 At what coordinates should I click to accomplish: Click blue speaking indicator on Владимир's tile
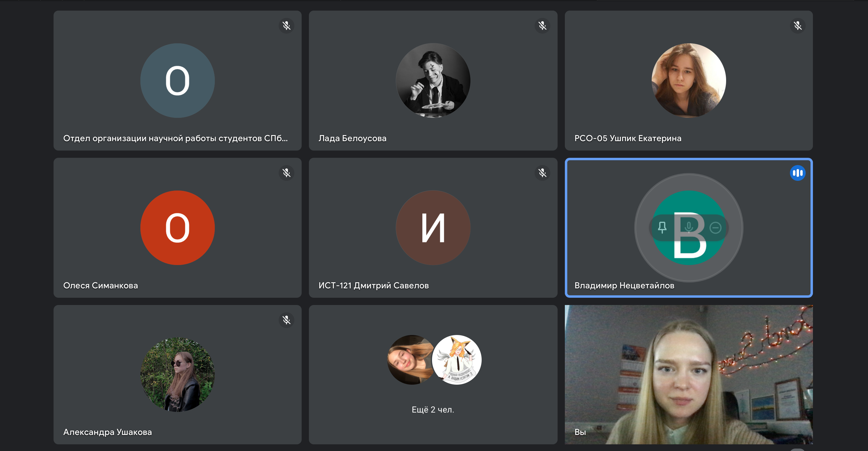pos(797,173)
